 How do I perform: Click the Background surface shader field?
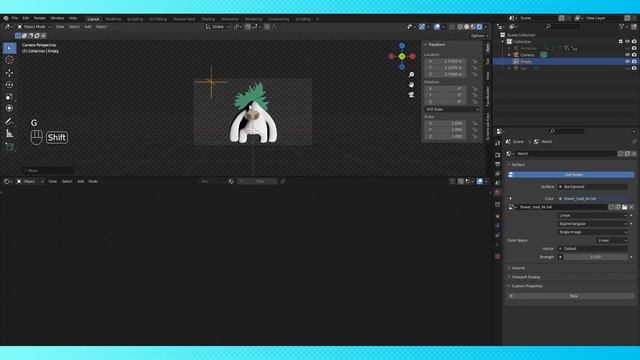[x=592, y=187]
